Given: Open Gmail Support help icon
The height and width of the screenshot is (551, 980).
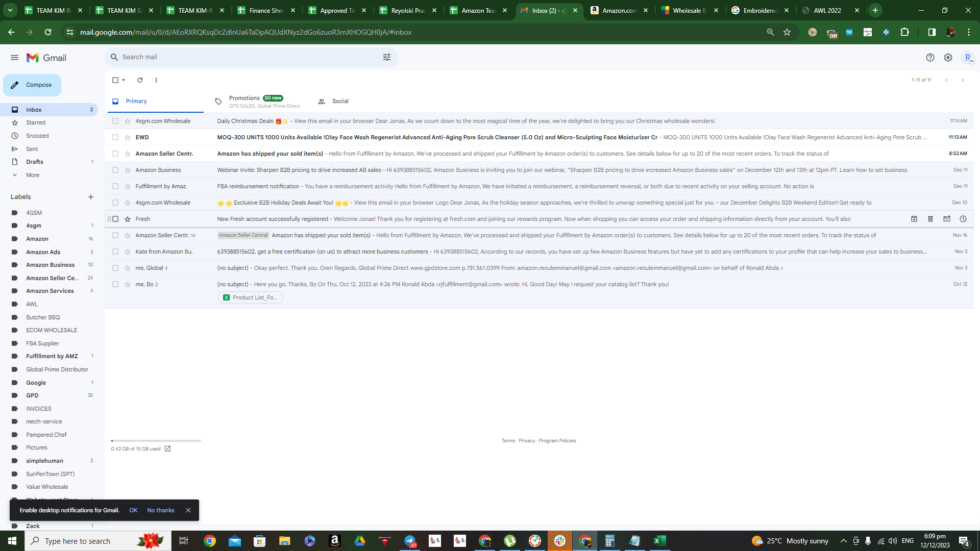Looking at the screenshot, I should click(x=930, y=58).
